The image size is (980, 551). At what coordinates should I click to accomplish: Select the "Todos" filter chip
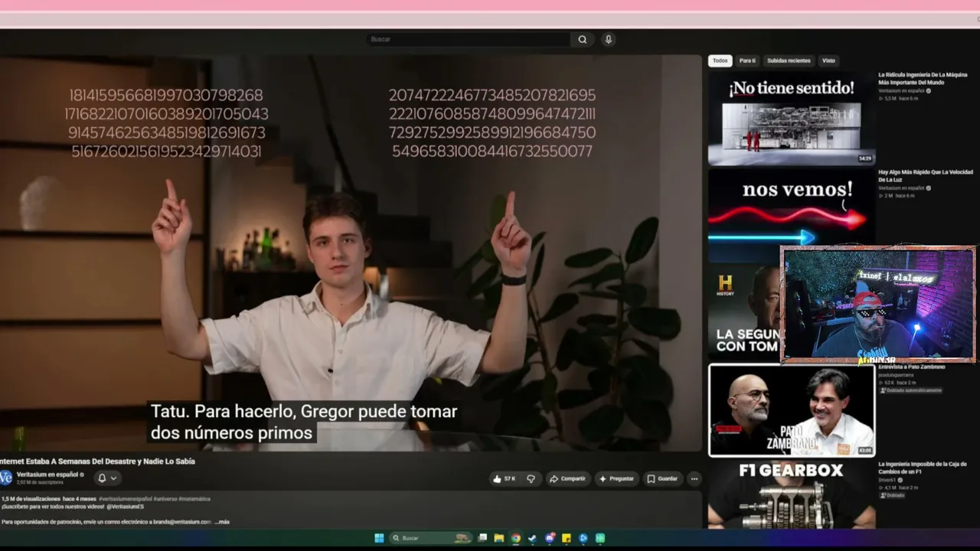coord(720,60)
